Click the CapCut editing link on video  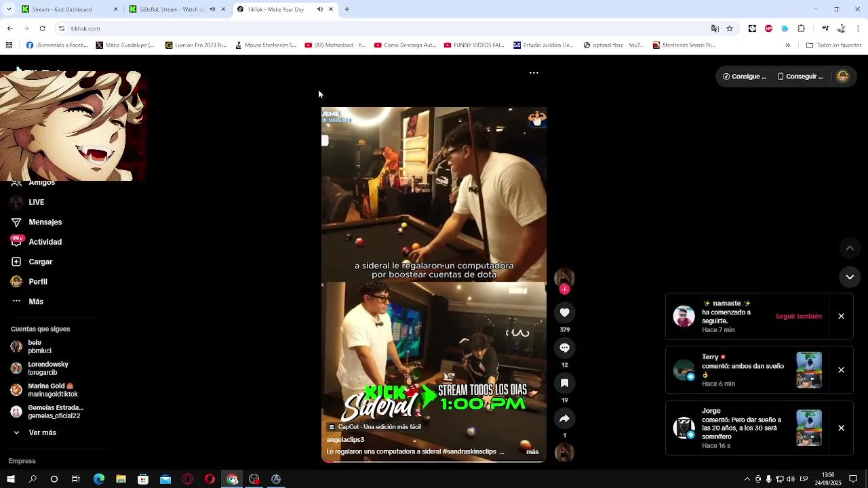click(x=374, y=427)
